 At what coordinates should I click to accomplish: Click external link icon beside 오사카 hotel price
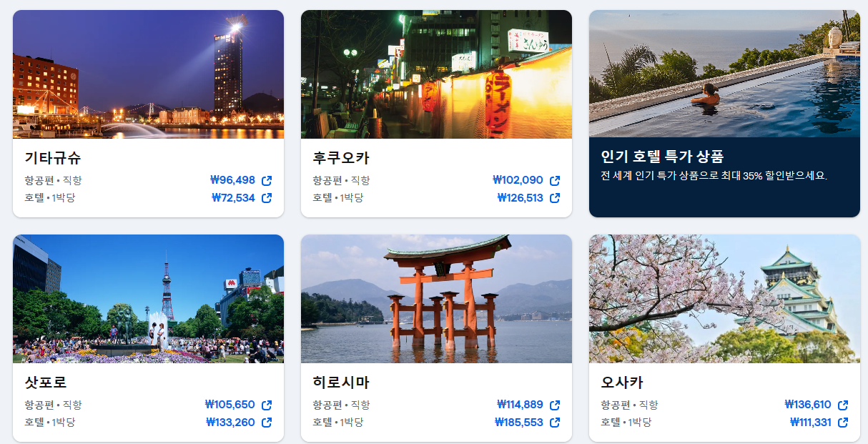[x=843, y=422]
